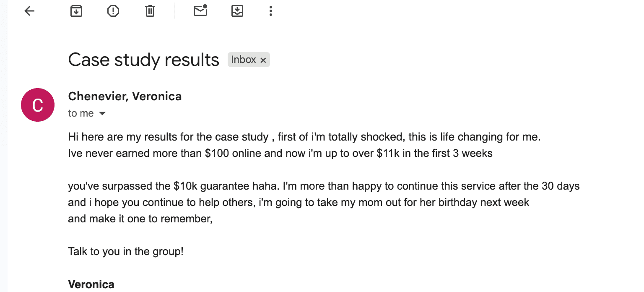Report this email as spam
This screenshot has width=644, height=292.
113,11
